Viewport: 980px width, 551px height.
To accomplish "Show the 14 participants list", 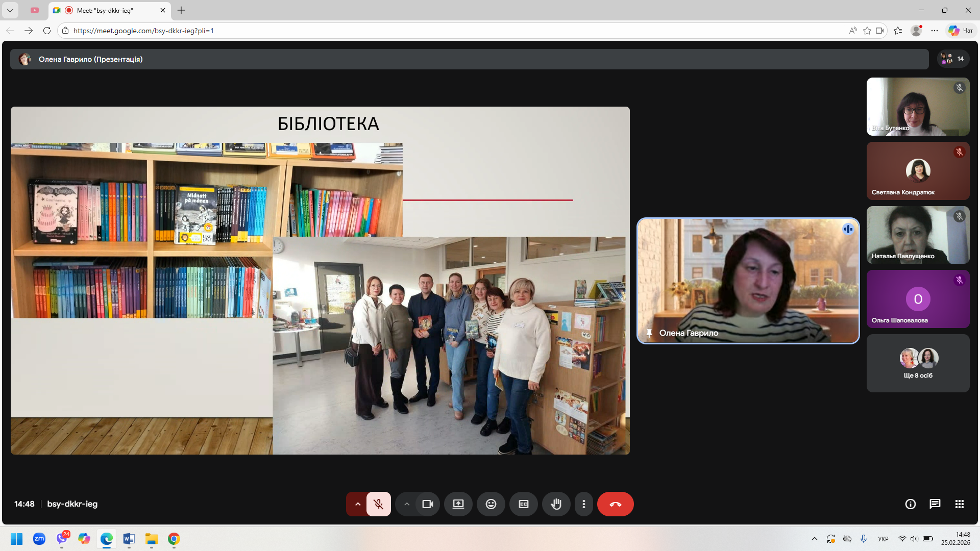I will [953, 59].
